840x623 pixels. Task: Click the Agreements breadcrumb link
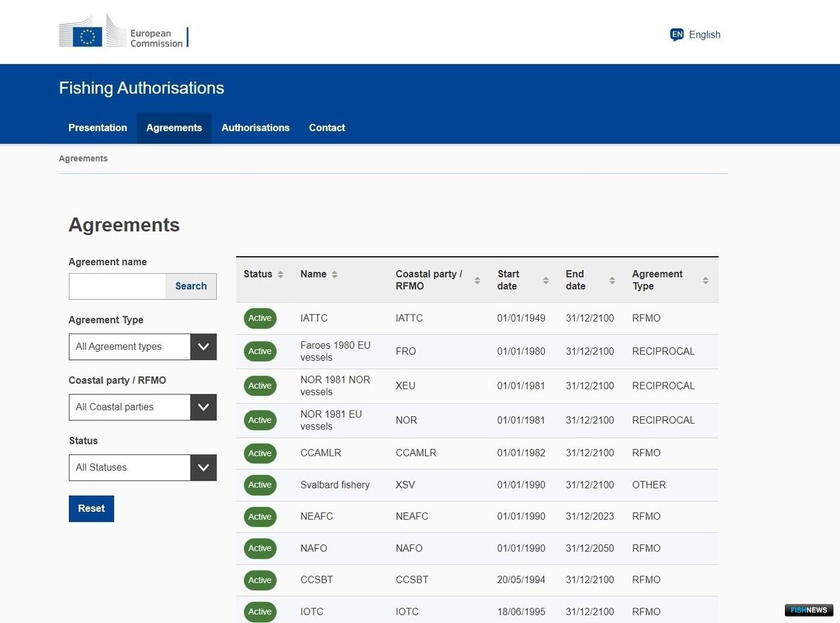[x=83, y=158]
